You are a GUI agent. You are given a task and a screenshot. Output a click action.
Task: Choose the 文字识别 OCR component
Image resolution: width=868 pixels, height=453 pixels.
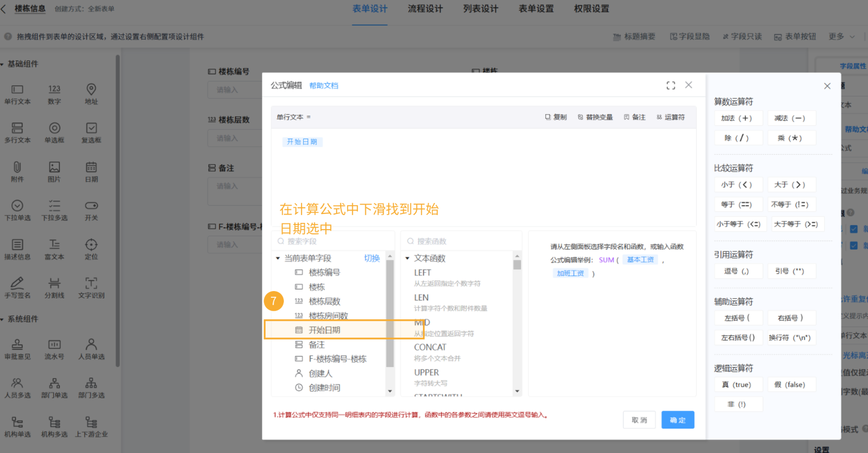pos(91,287)
